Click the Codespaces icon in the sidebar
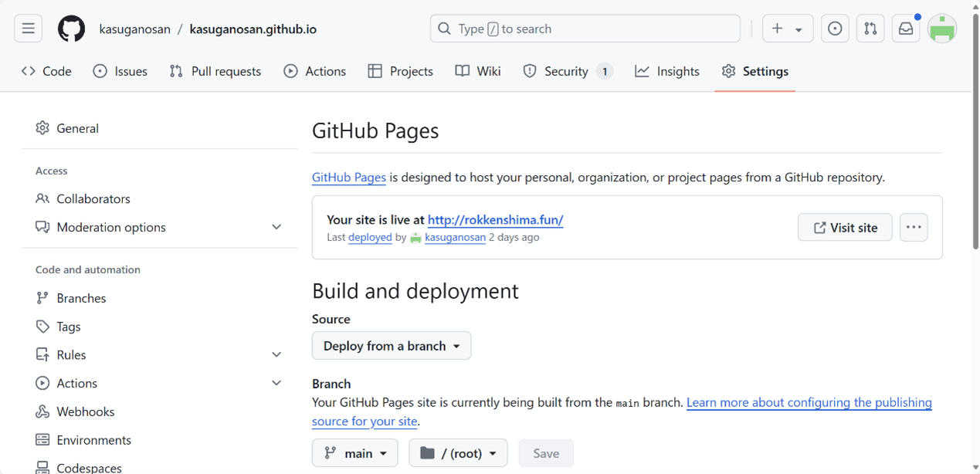The image size is (980, 474). [x=42, y=468]
